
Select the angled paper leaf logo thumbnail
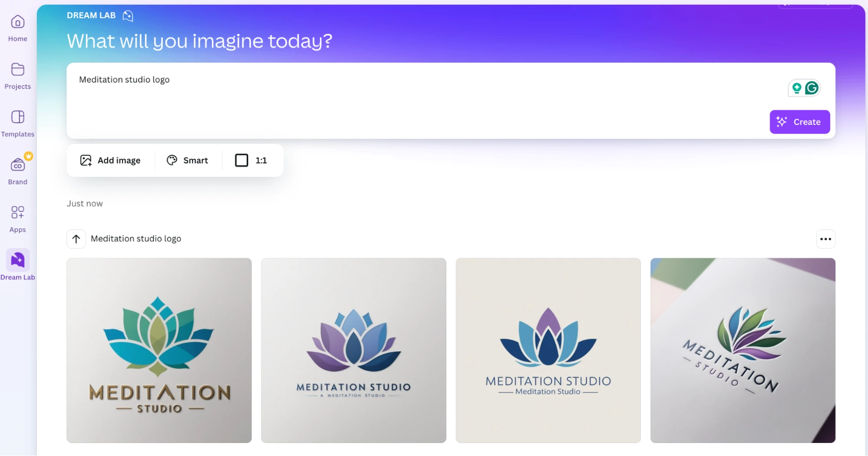tap(743, 351)
